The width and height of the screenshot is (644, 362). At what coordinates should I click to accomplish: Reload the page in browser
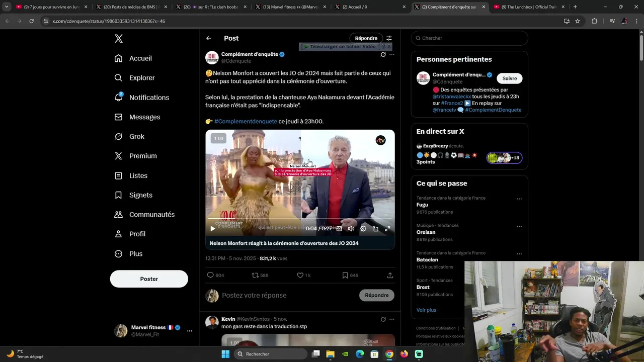(31, 21)
